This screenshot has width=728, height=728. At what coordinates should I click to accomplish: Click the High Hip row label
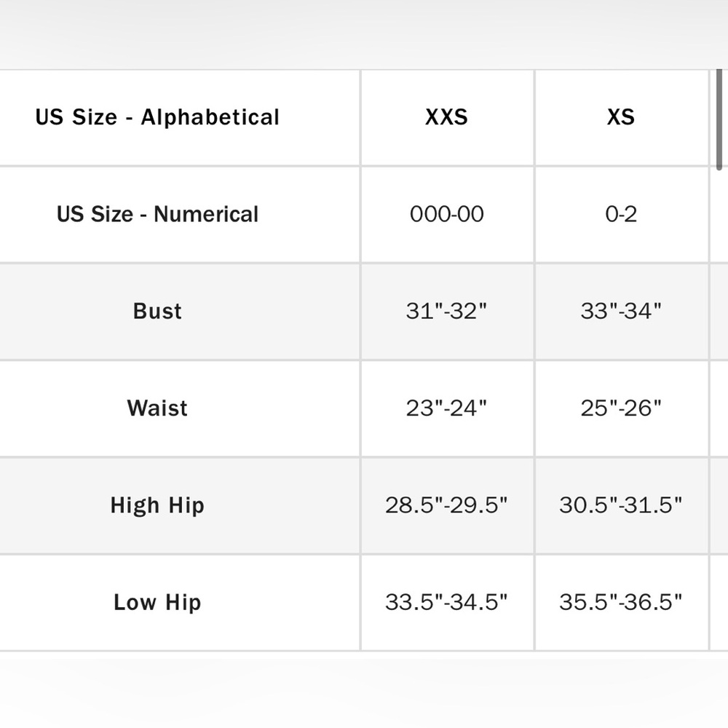pos(157,505)
